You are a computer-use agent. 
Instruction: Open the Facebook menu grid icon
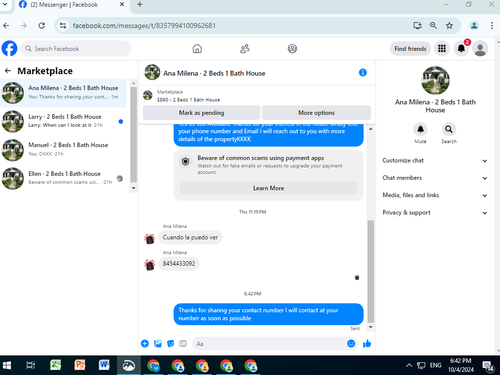[x=442, y=49]
